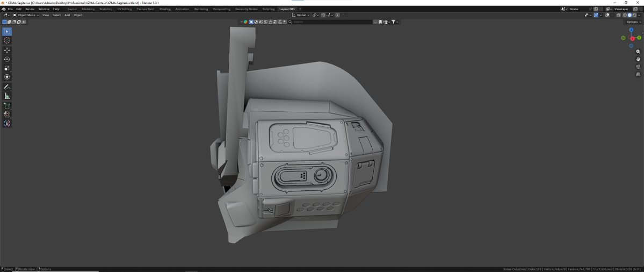Image resolution: width=644 pixels, height=272 pixels.
Task: Activate the Rotate tool
Action: 7,59
